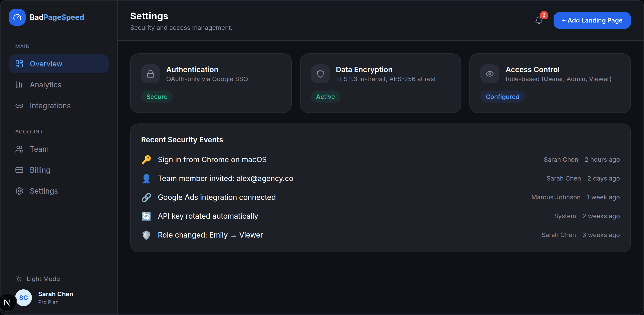Click the 'Settings' page heading
This screenshot has width=644, height=315.
(149, 16)
